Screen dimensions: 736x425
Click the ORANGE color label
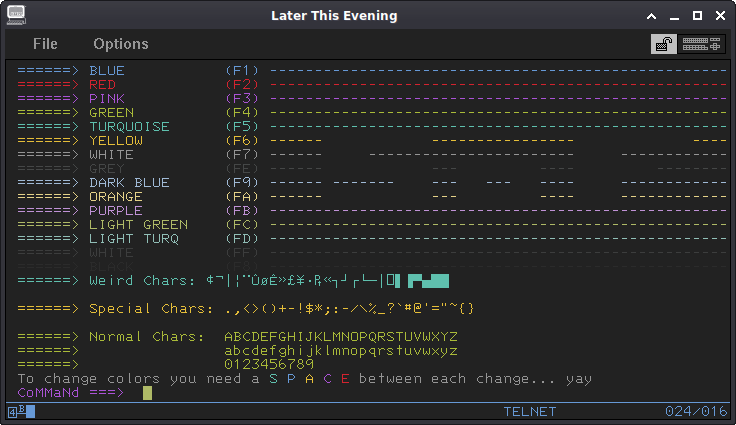coord(116,197)
